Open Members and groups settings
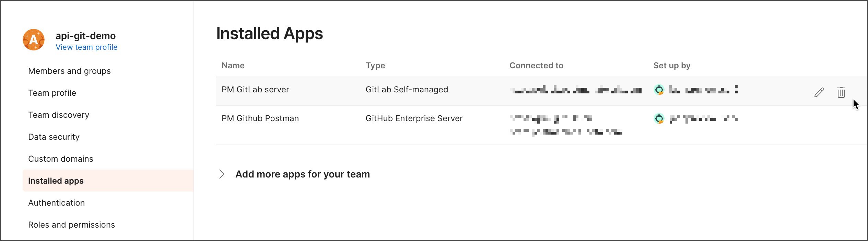Image resolution: width=868 pixels, height=241 pixels. 69,71
